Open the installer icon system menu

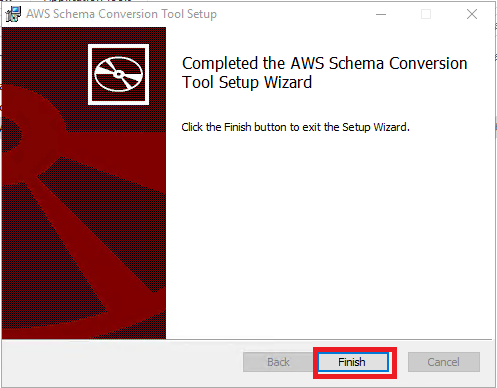(13, 14)
